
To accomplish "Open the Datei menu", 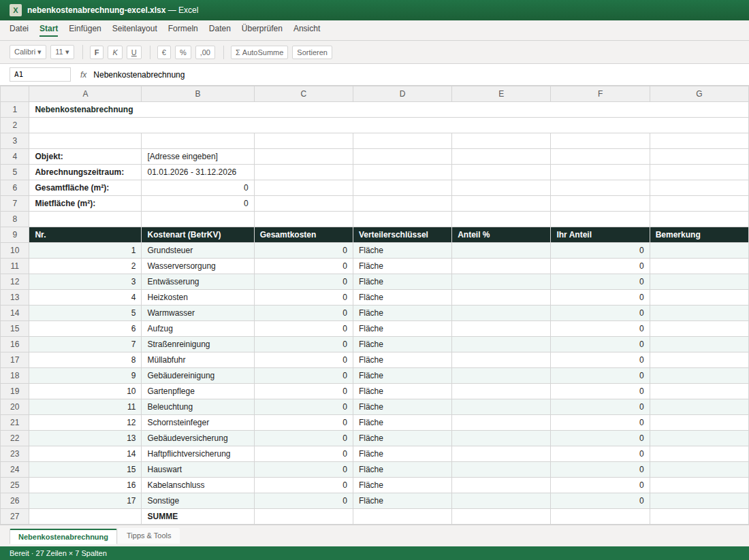I will [19, 29].
